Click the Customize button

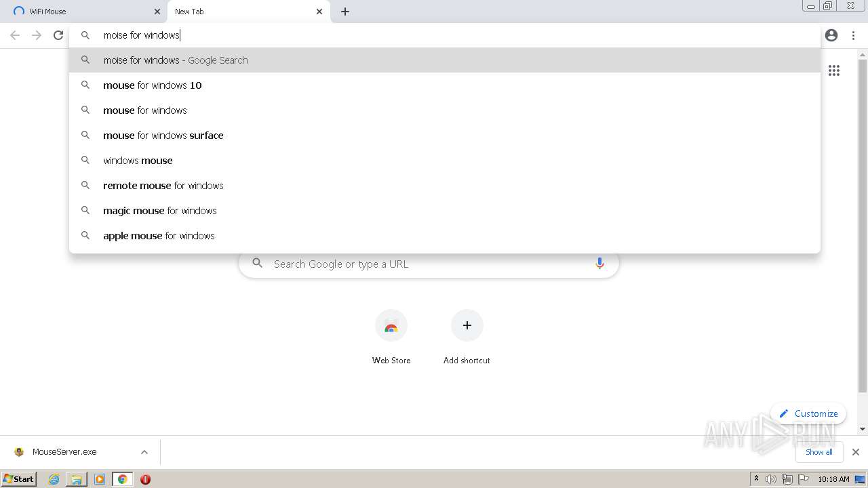point(808,413)
